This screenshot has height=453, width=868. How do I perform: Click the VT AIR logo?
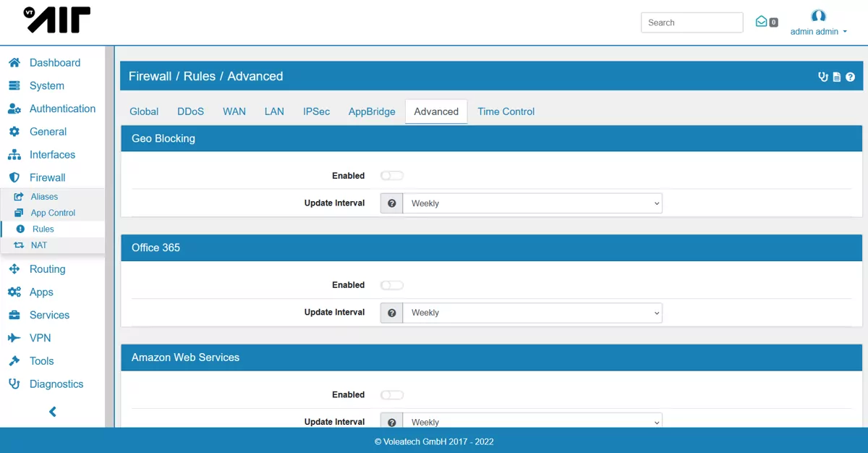coord(58,20)
